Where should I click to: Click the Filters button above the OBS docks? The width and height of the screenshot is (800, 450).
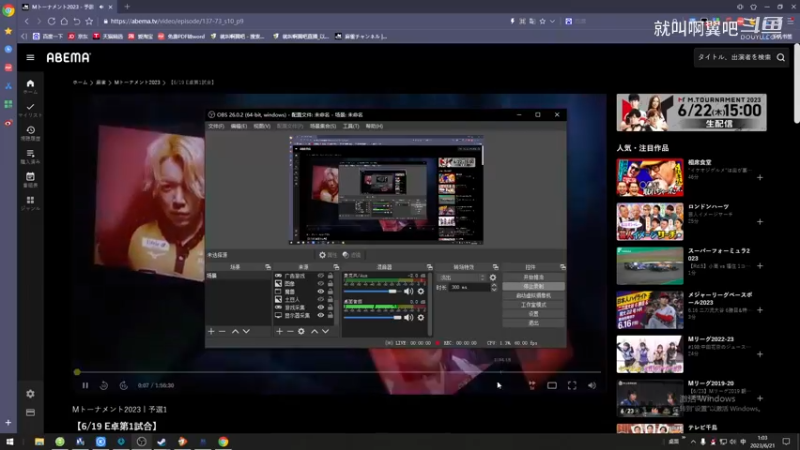tap(352, 255)
